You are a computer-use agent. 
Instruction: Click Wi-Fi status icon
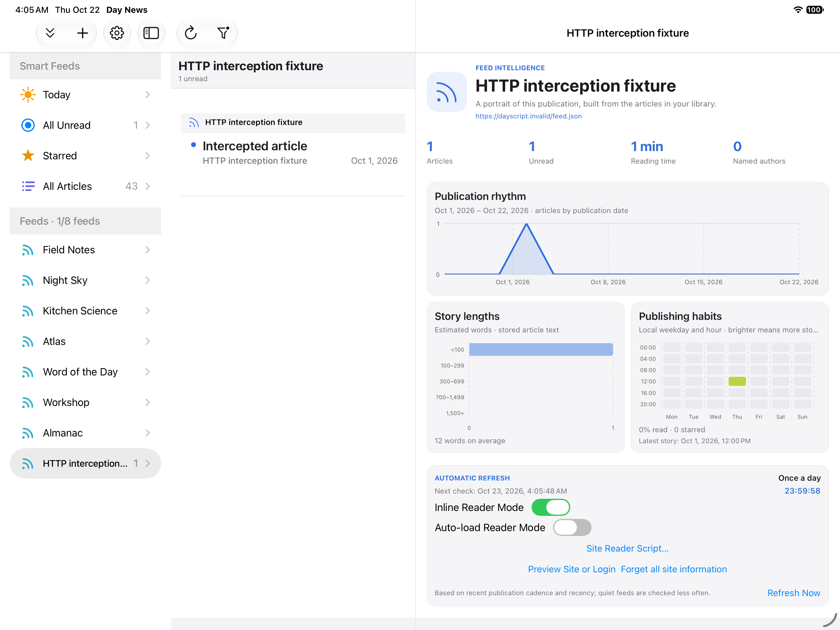click(x=798, y=10)
